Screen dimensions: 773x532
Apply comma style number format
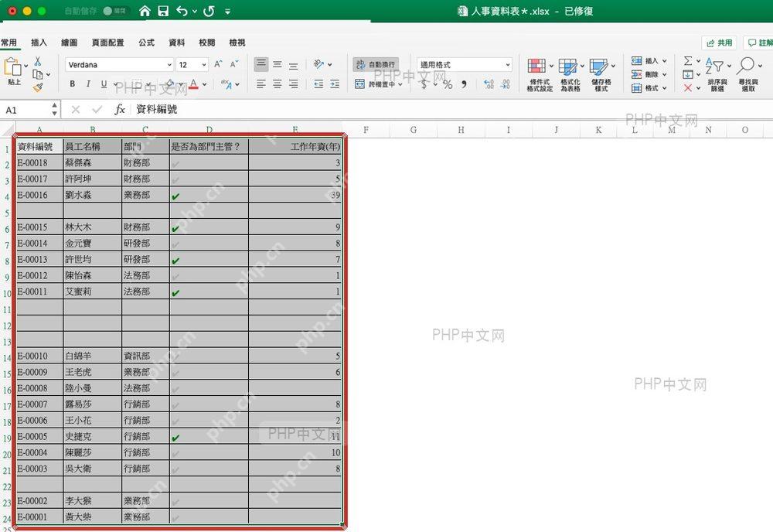tap(464, 84)
